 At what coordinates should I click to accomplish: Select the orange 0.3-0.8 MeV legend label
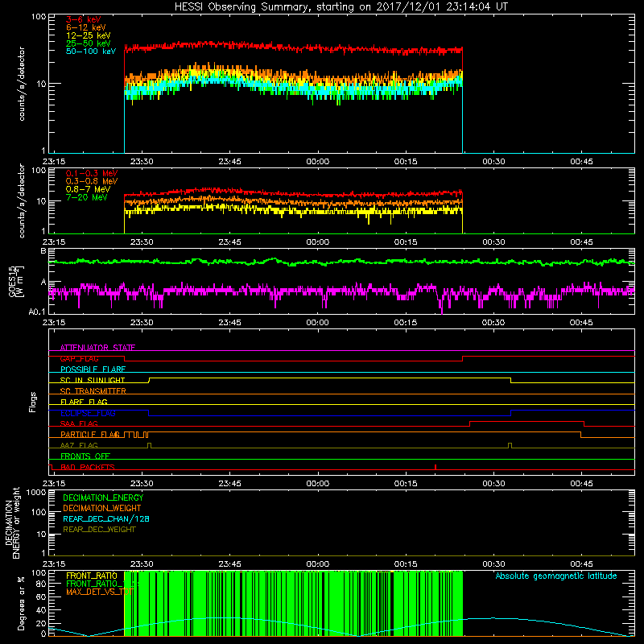click(92, 182)
